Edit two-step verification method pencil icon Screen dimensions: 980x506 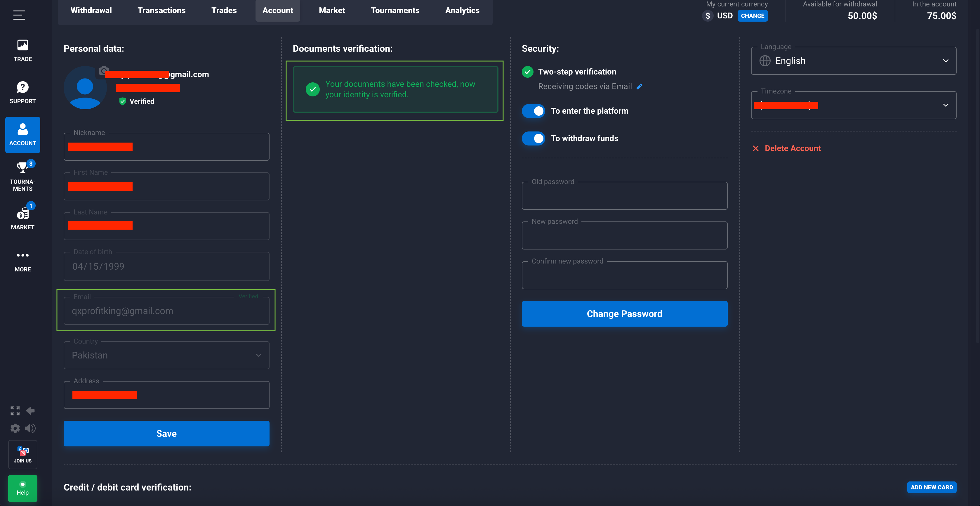640,87
